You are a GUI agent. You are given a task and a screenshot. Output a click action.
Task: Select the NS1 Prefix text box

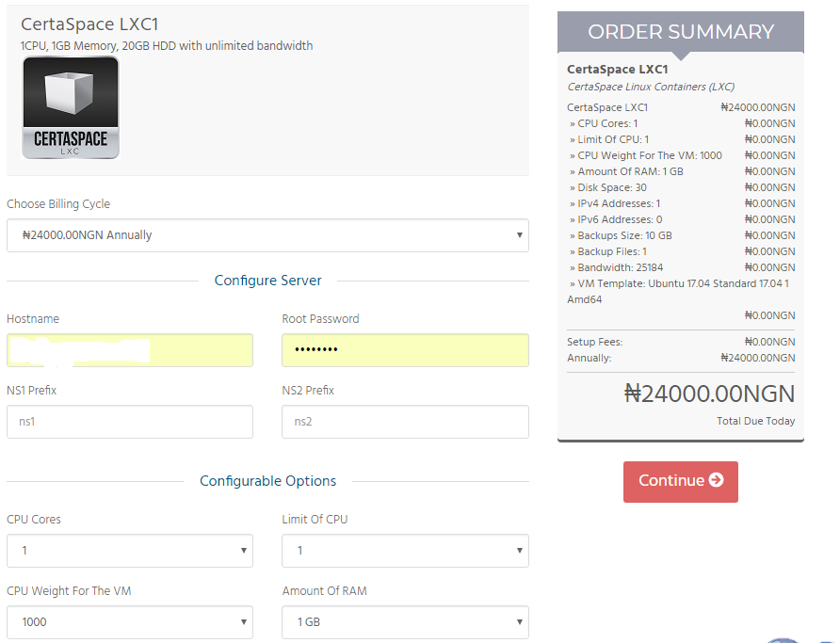[130, 422]
